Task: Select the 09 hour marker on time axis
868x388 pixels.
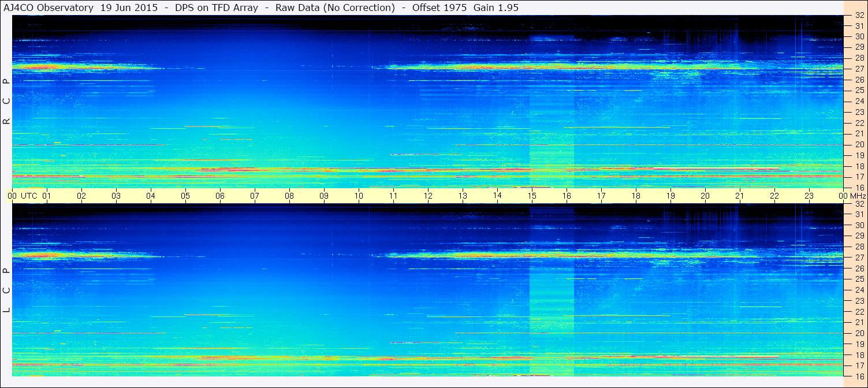Action: pos(324,196)
